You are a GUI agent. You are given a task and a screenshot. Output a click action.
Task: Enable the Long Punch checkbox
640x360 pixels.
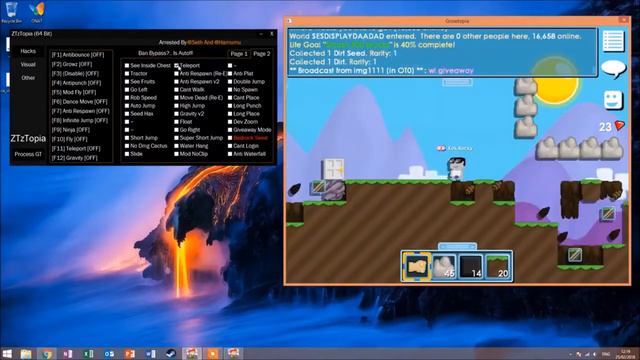230,106
